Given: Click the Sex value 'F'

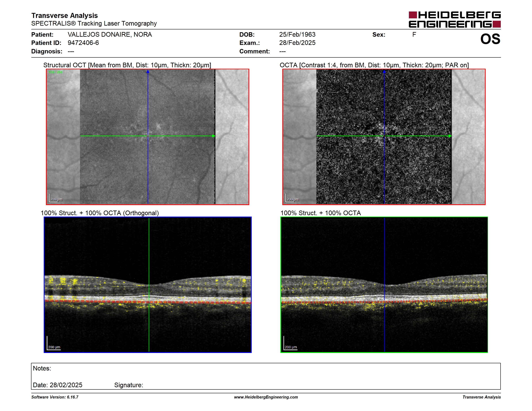Looking at the screenshot, I should coord(414,35).
